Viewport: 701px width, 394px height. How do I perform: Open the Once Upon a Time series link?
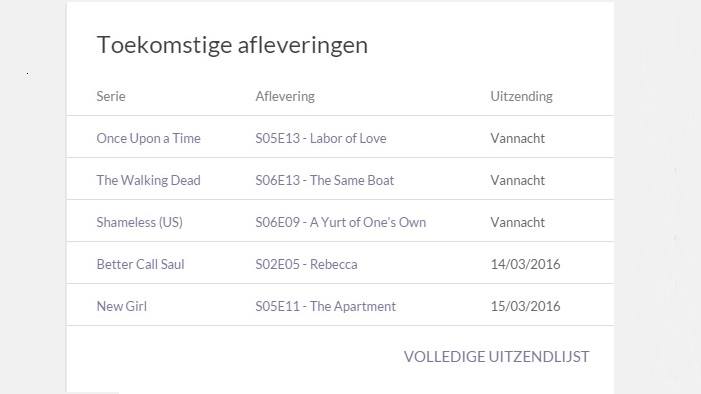click(x=148, y=138)
